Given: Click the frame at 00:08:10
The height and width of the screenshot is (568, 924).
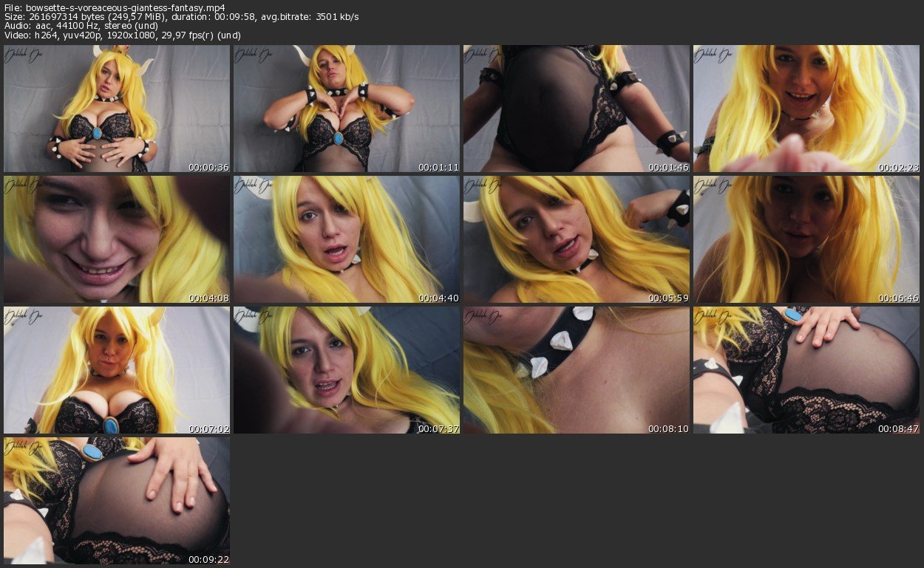Looking at the screenshot, I should click(x=577, y=370).
